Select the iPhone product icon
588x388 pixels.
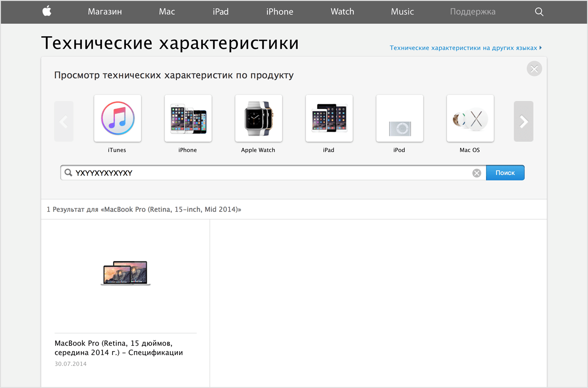click(x=188, y=119)
